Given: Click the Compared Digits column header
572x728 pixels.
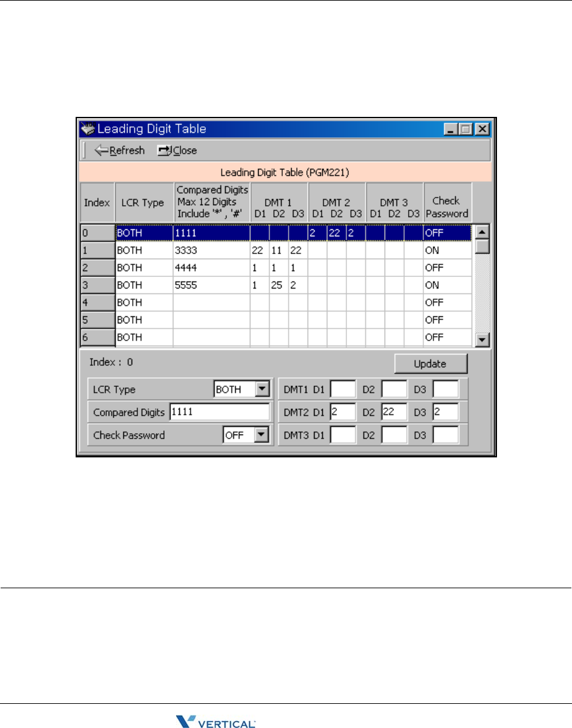Looking at the screenshot, I should [212, 203].
